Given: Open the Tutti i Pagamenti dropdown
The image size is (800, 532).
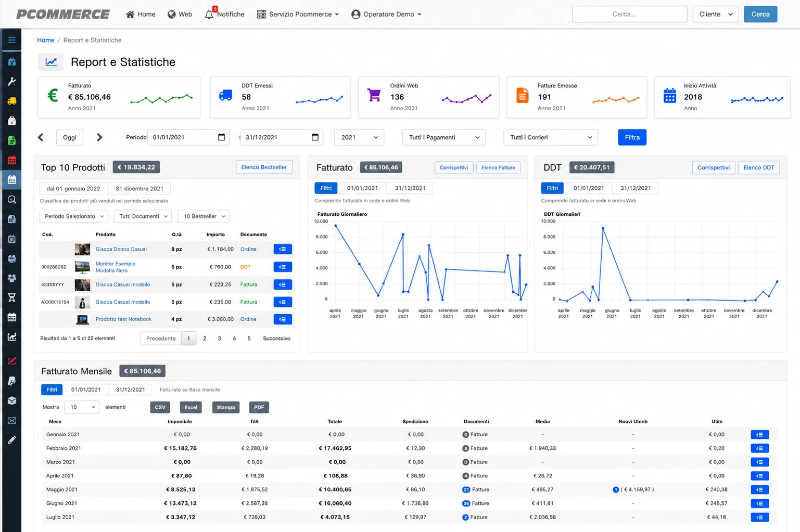Looking at the screenshot, I should (444, 137).
